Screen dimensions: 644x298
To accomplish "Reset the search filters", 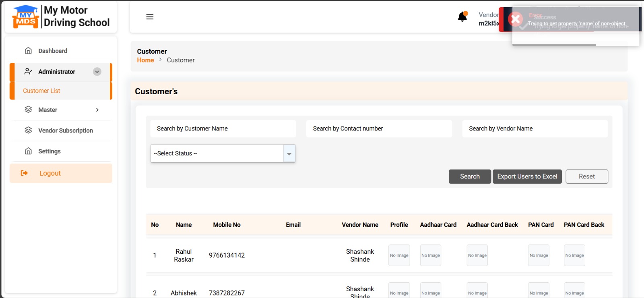I will pos(586,176).
